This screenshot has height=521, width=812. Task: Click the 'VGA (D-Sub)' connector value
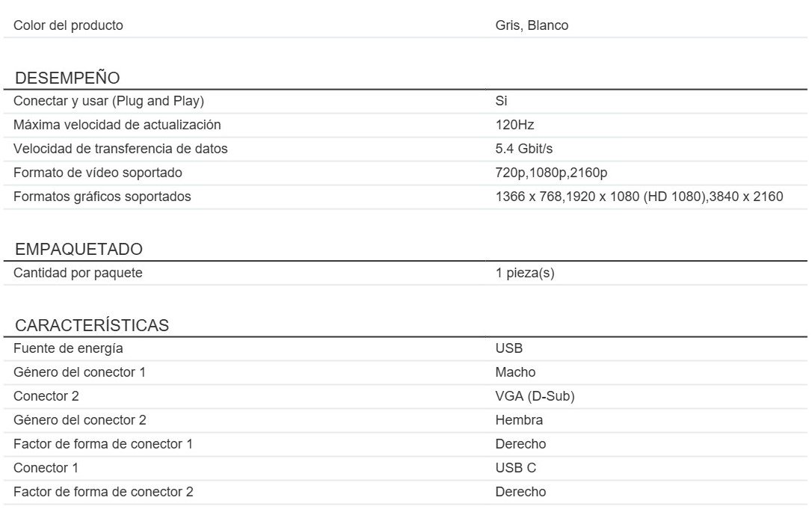click(x=535, y=396)
